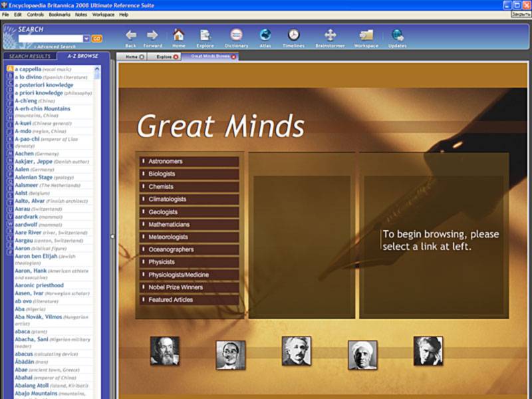Screen dimensions: 532x399
Task: Switch to the Search Results tab
Action: (29, 57)
